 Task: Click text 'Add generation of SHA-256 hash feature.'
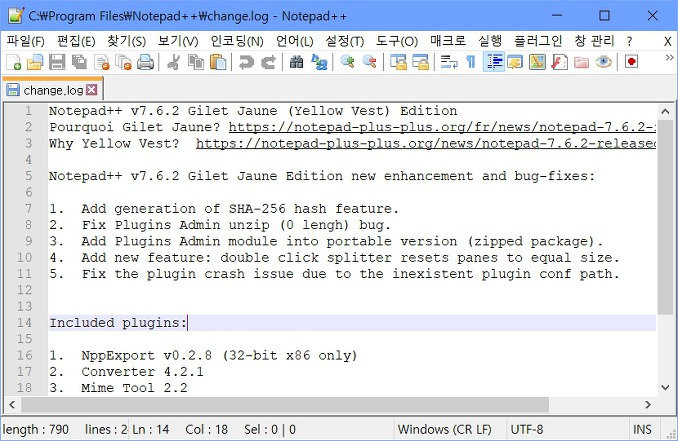[240, 208]
